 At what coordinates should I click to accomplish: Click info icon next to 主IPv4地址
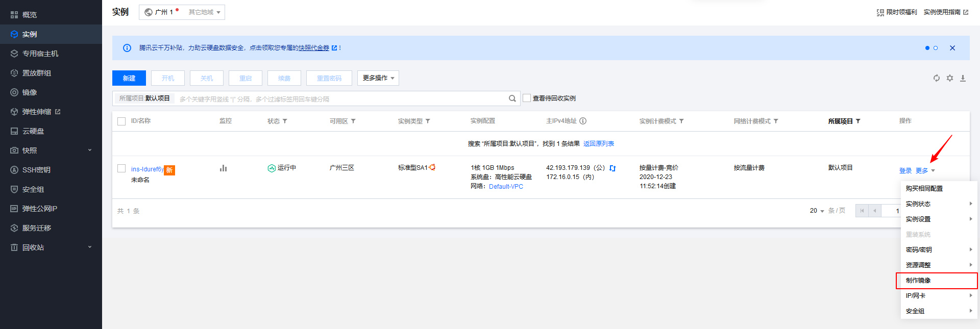(x=583, y=121)
